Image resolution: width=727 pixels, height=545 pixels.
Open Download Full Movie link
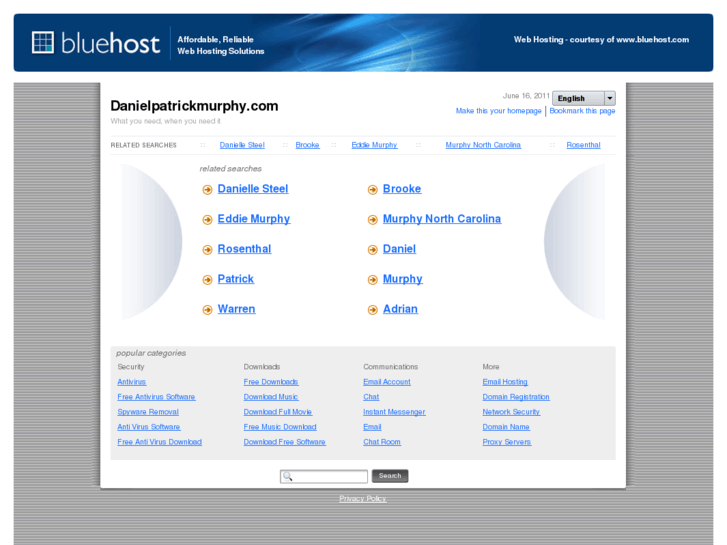[278, 412]
